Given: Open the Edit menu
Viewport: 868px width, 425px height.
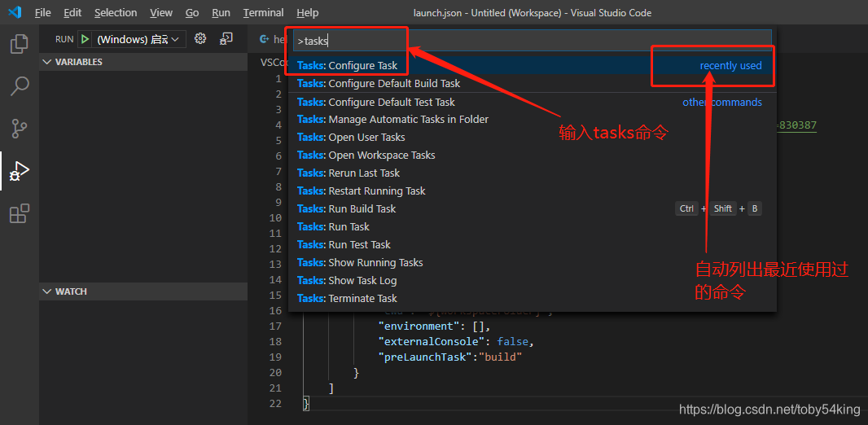Looking at the screenshot, I should [72, 12].
